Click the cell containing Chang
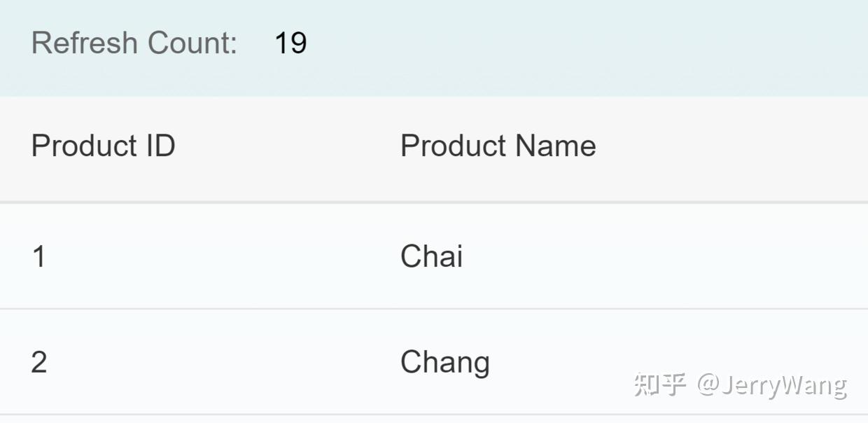The image size is (868, 423). (x=444, y=361)
